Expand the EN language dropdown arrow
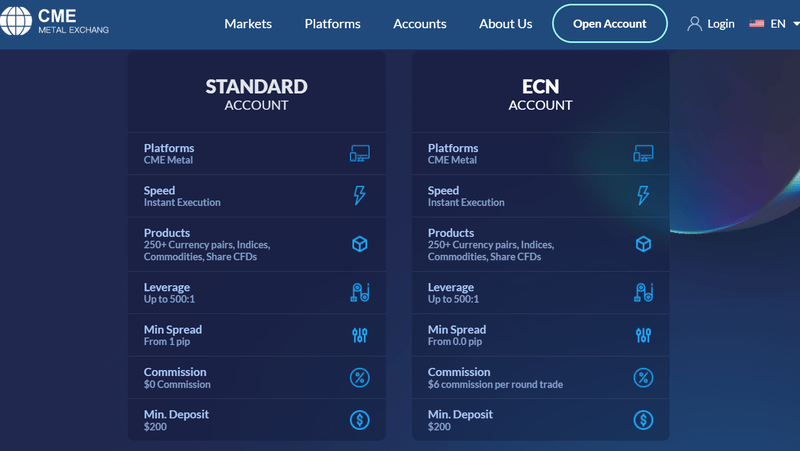800x451 pixels. click(796, 23)
